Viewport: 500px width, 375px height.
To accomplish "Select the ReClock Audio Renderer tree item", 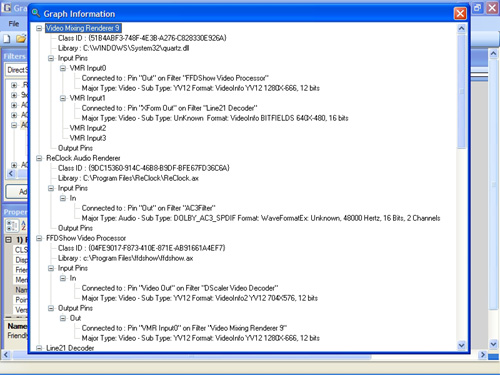I will [83, 158].
